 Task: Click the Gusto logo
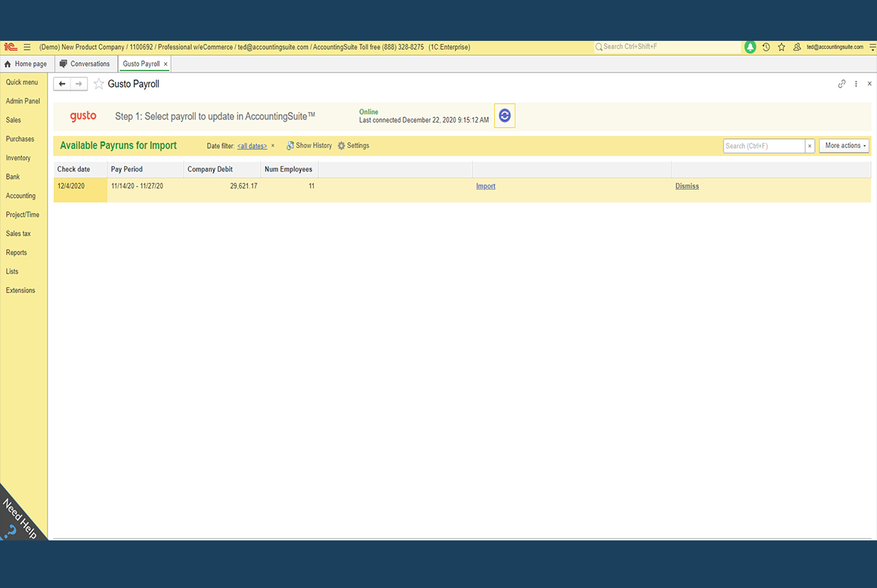[x=82, y=116]
